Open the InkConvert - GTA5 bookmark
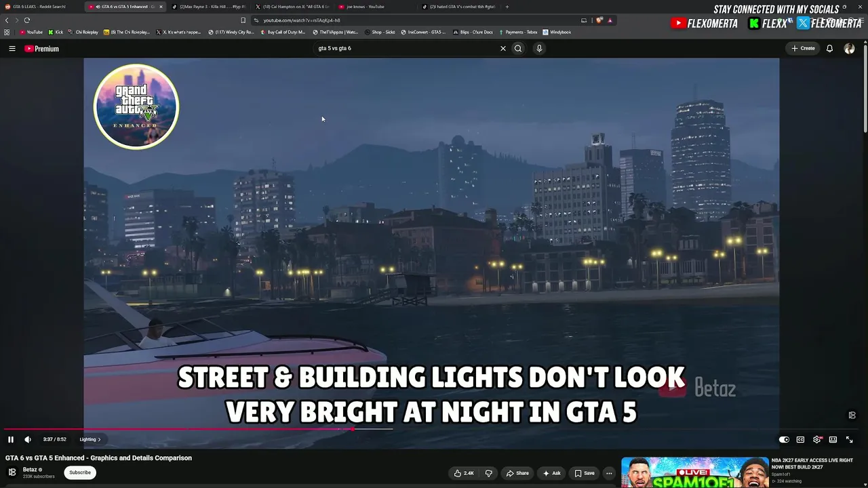This screenshot has height=488, width=868. (x=423, y=32)
